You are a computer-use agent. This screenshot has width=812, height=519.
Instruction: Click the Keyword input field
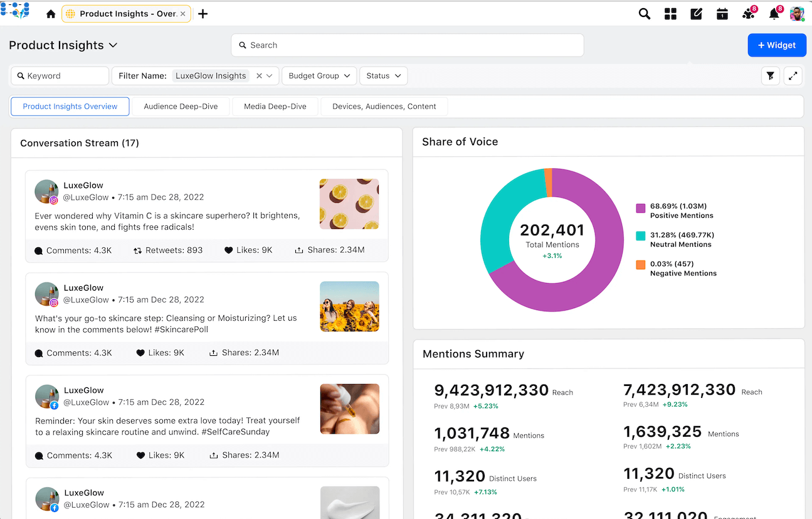pos(60,76)
